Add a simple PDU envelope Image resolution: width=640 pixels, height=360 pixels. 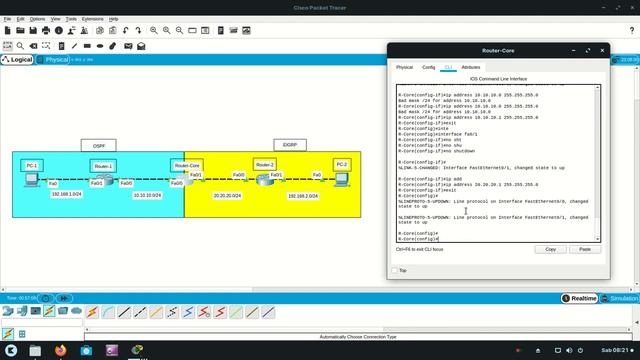tap(128, 46)
